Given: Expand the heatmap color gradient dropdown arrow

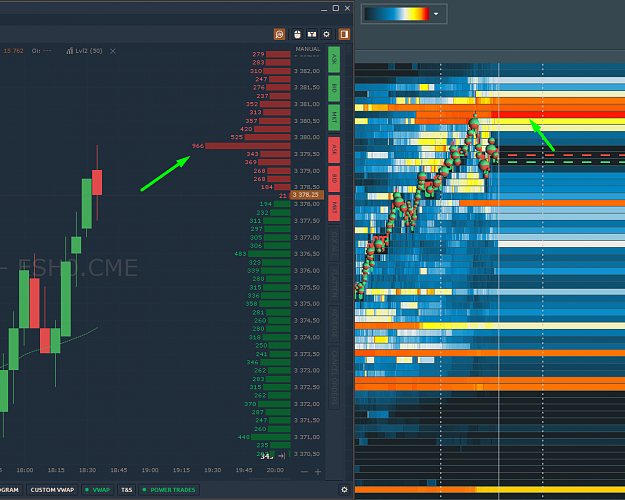Looking at the screenshot, I should tap(436, 14).
